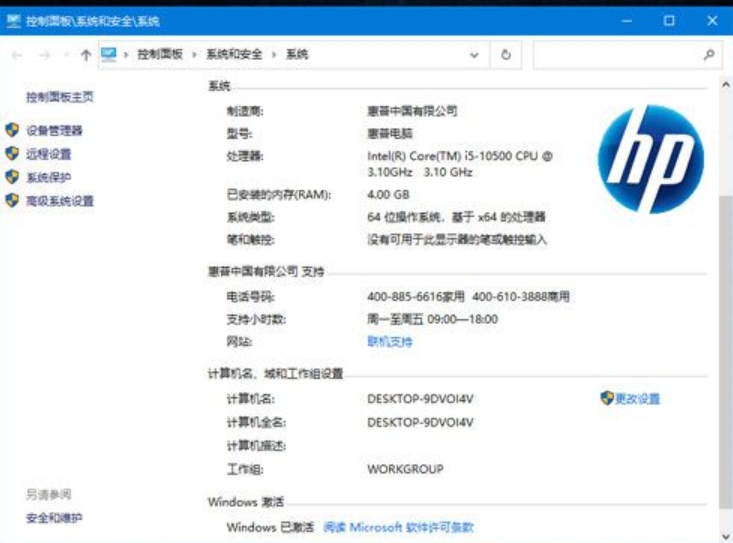Click the 4.00 GB RAM value
The image size is (733, 543).
[x=388, y=194]
